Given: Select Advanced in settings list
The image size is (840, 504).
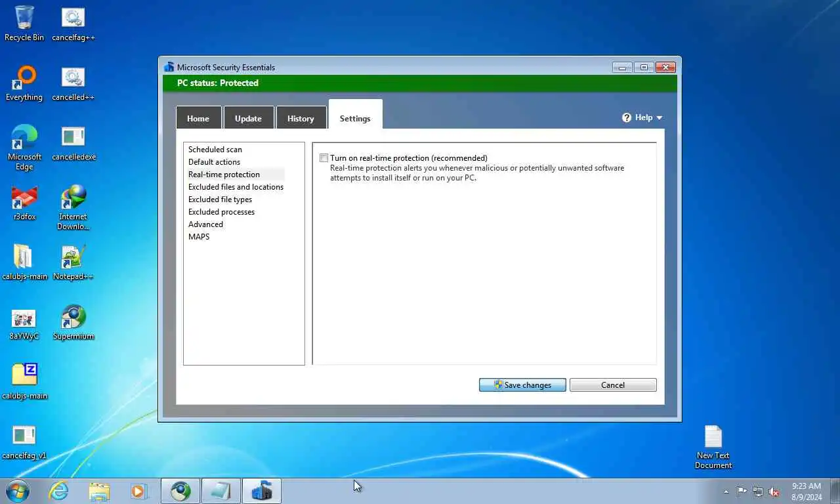Looking at the screenshot, I should (206, 224).
